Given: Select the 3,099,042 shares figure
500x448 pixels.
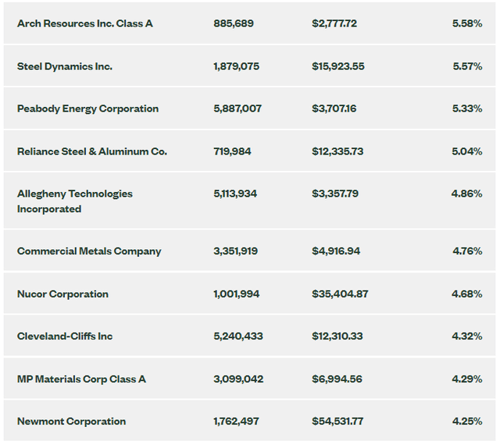Looking at the screenshot, I should pyautogui.click(x=238, y=379).
